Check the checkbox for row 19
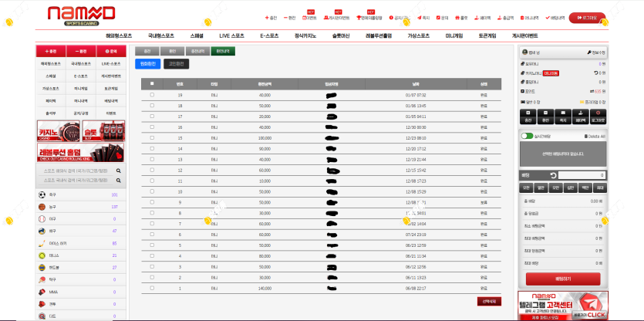The width and height of the screenshot is (644, 321). pos(152,95)
